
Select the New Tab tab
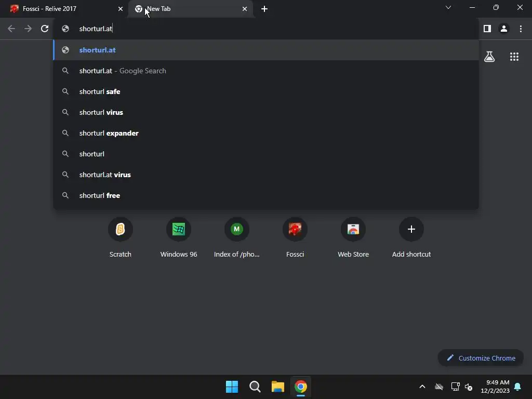coord(190,9)
